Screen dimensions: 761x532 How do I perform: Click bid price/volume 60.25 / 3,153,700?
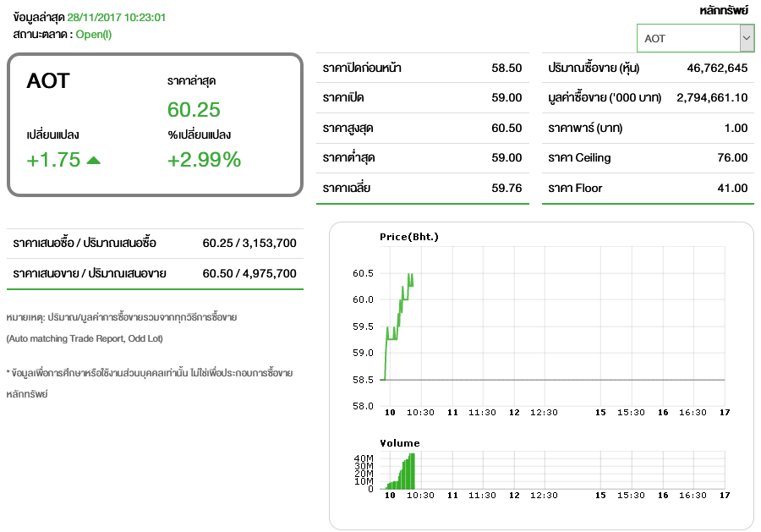point(249,244)
